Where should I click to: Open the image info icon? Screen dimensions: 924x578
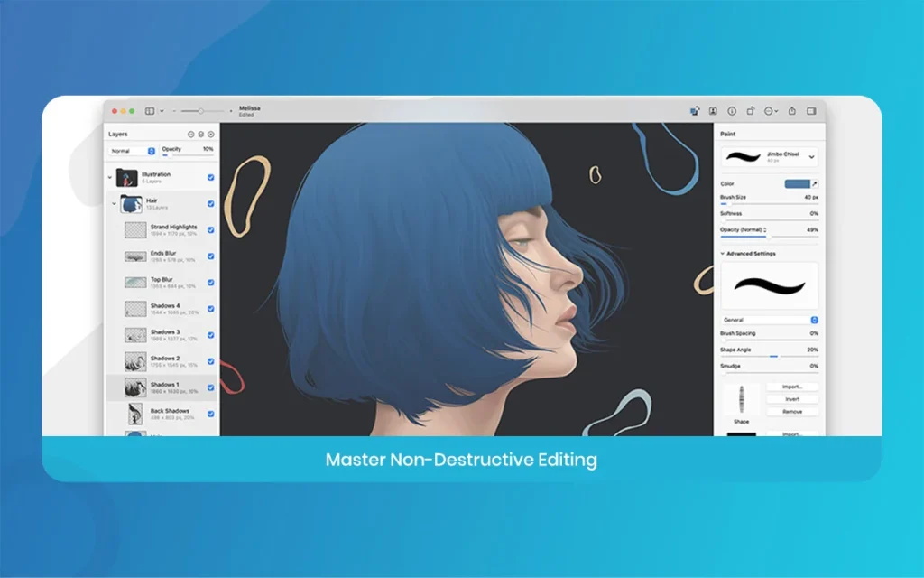tap(732, 111)
